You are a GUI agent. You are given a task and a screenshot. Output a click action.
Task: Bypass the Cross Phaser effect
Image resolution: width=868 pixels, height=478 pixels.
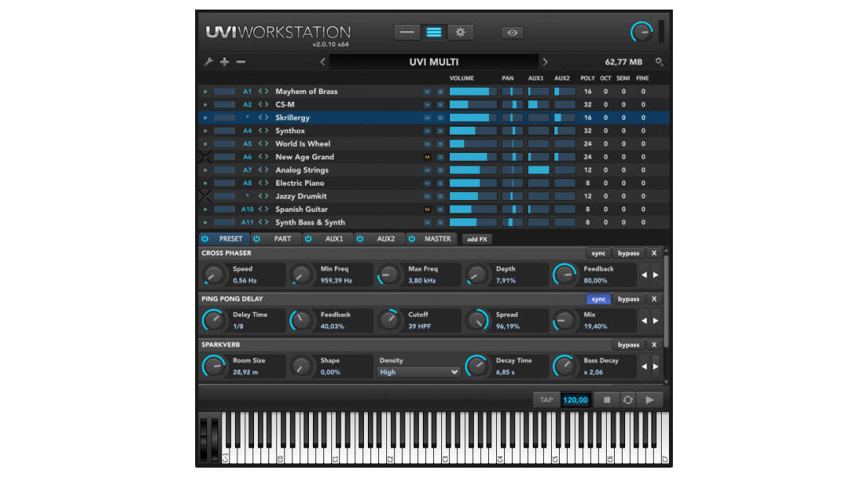pyautogui.click(x=628, y=253)
